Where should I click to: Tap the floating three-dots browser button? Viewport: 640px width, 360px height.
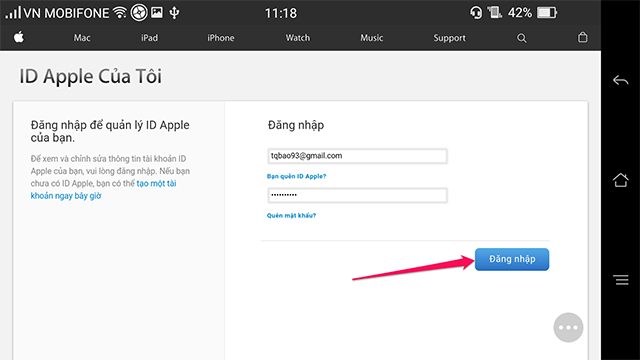click(568, 327)
